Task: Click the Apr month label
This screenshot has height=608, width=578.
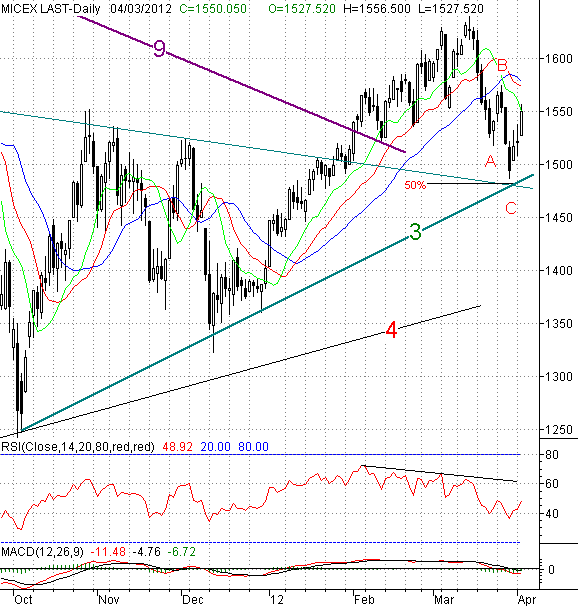Action: tap(527, 599)
